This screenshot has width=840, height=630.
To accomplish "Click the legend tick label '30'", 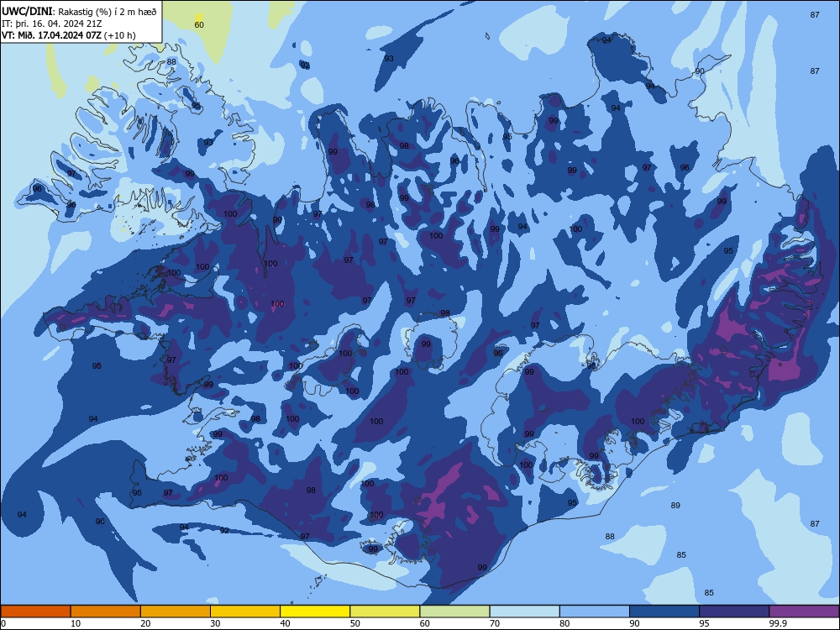I will 215,623.
